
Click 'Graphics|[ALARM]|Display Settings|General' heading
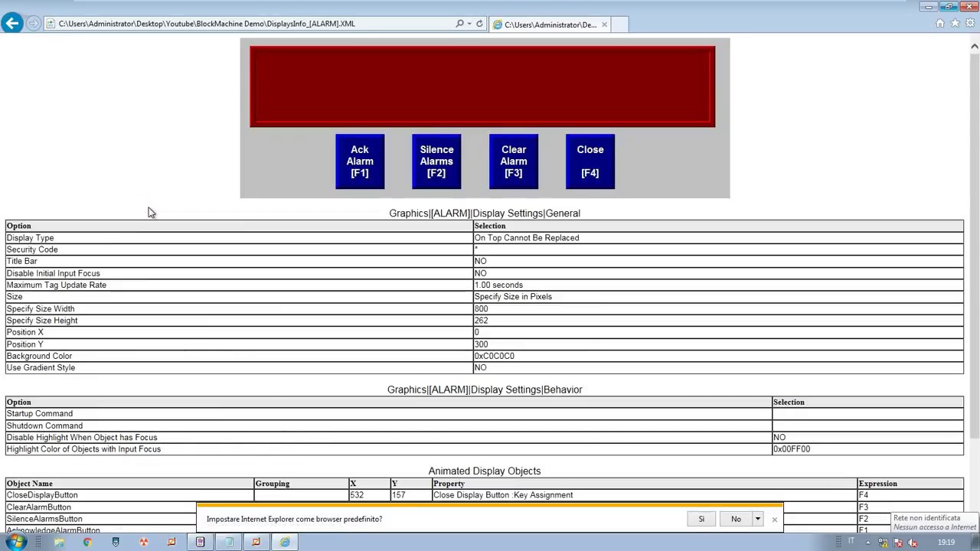485,214
